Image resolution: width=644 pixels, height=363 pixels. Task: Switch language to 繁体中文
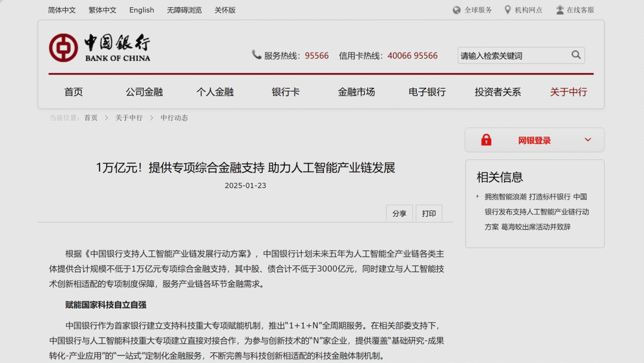pyautogui.click(x=103, y=10)
